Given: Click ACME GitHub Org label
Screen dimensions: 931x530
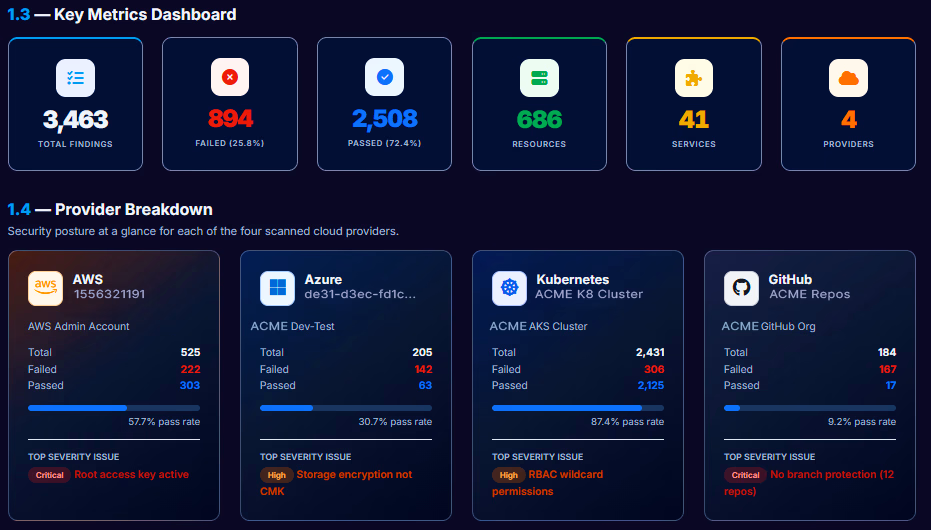Looking at the screenshot, I should tap(768, 326).
